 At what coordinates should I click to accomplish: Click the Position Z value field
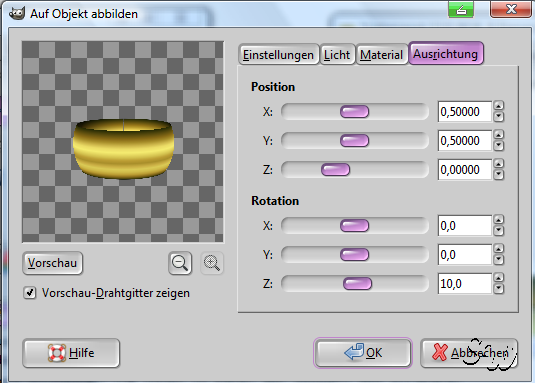(x=465, y=170)
